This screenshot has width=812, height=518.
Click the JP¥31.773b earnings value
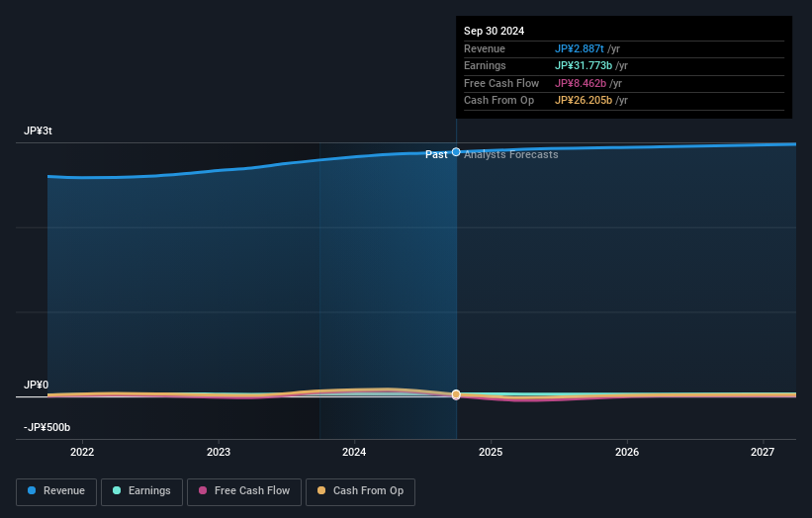[584, 65]
